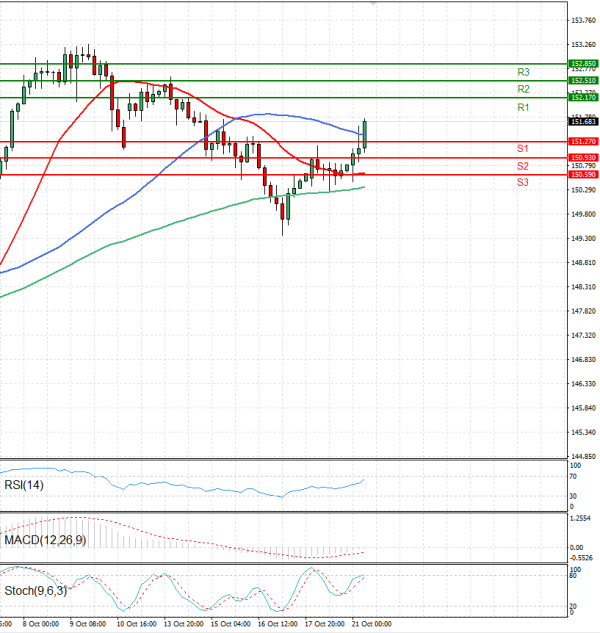
Task: Click the R1 resistance level label
Action: pos(523,107)
